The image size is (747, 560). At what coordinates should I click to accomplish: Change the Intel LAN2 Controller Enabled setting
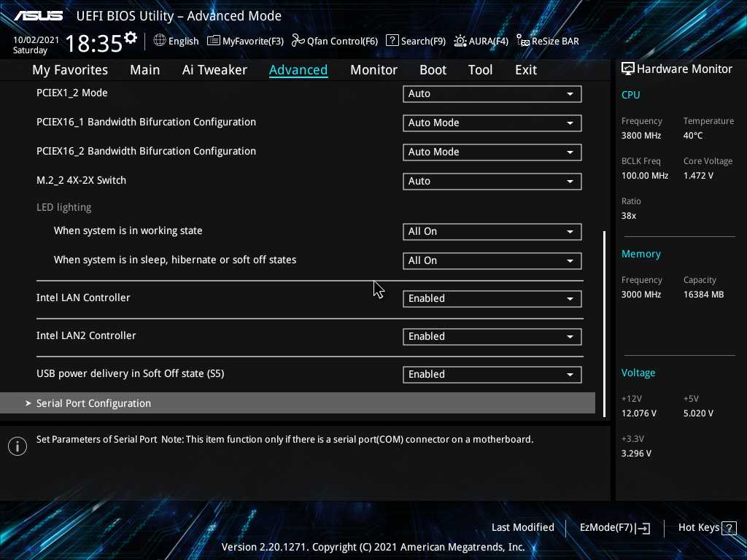(x=492, y=337)
